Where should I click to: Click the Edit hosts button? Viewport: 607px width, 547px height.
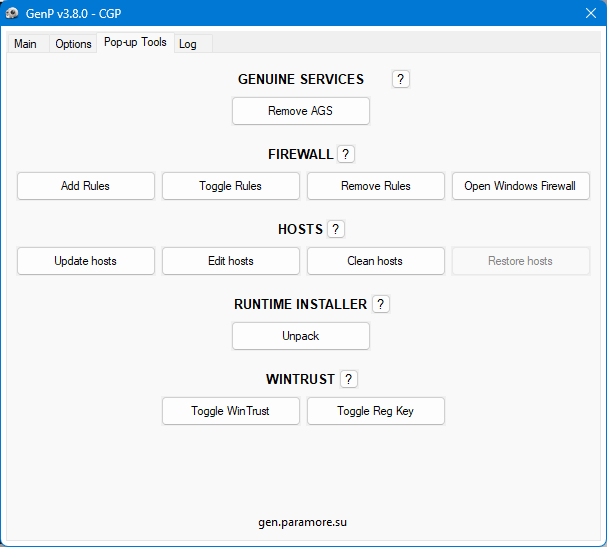231,261
